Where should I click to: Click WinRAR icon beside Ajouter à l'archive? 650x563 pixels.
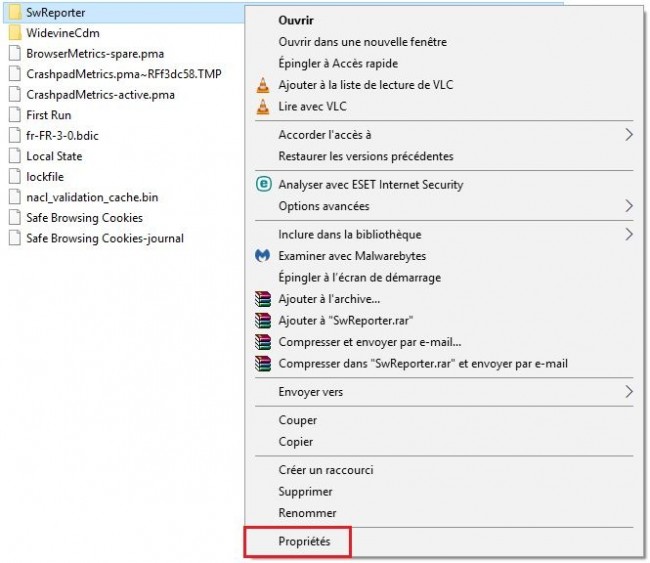click(x=263, y=299)
